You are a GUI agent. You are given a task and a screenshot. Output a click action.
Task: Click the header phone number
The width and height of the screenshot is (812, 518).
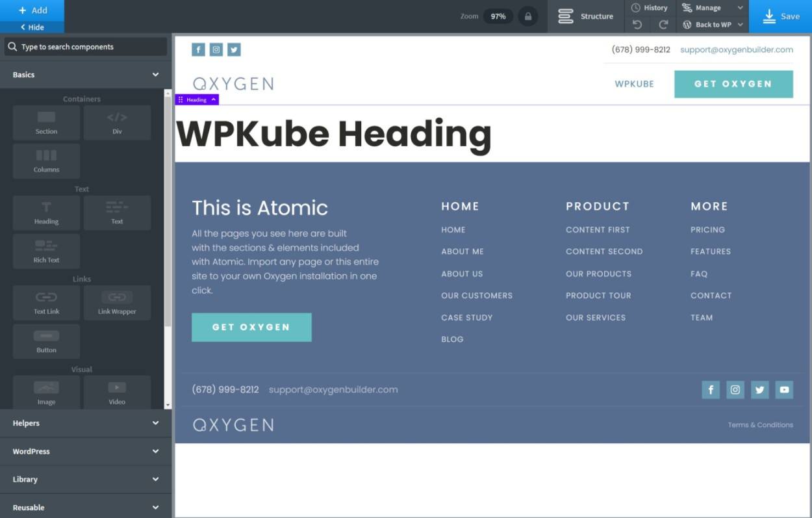point(641,49)
